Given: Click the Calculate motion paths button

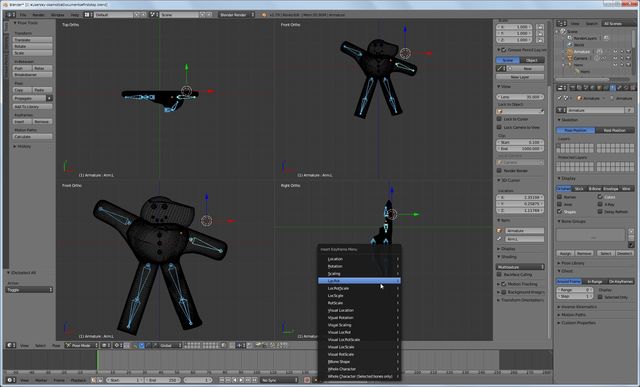Looking at the screenshot, I should coord(33,136).
